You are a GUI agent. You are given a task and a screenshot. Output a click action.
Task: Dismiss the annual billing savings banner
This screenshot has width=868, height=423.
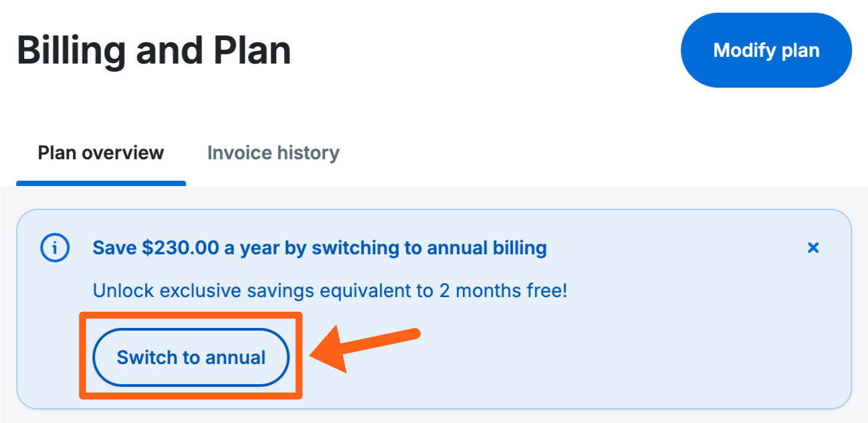(812, 248)
